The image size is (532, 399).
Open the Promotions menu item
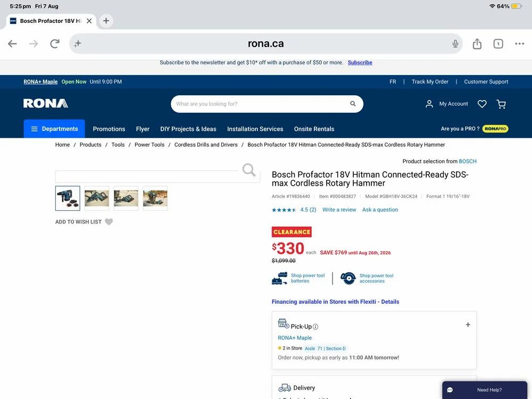(x=109, y=129)
